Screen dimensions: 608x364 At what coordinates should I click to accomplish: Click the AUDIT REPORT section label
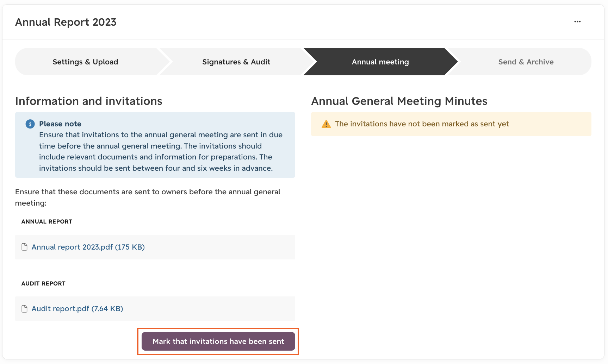coord(43,283)
